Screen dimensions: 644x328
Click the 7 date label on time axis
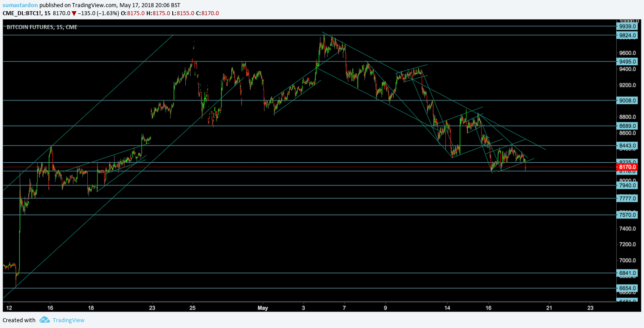(344, 308)
